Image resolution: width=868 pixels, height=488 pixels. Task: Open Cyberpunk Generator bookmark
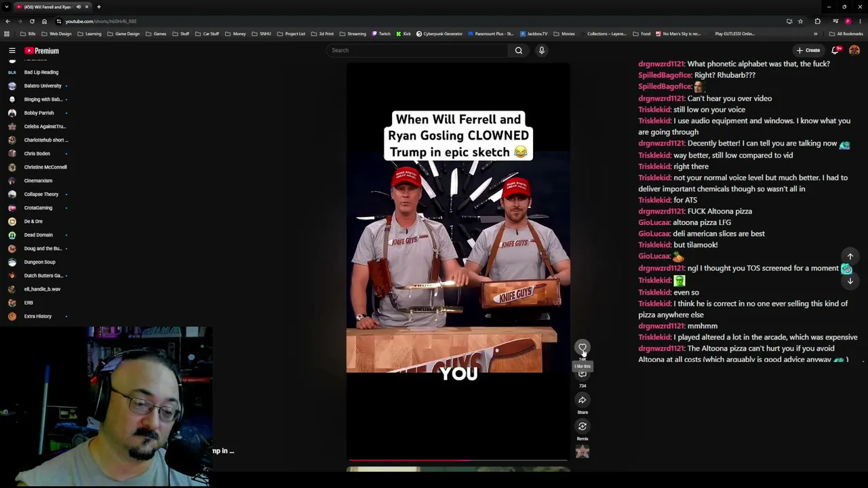(x=439, y=34)
